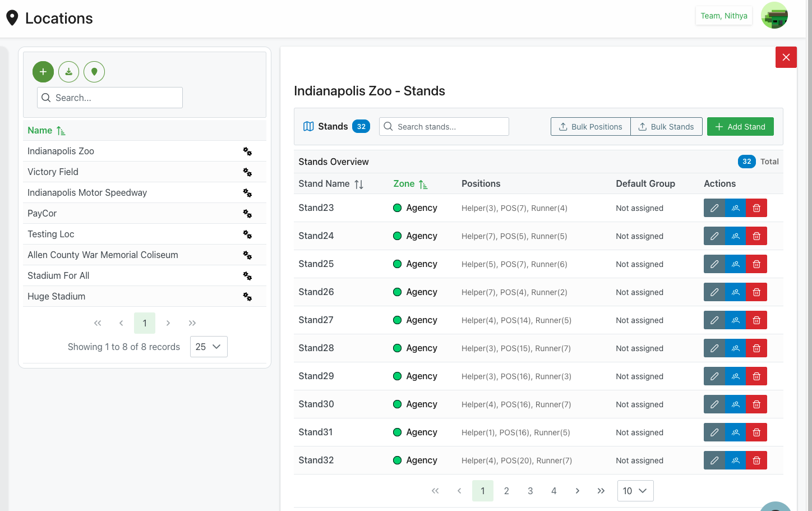Go to page 2 of stands
The width and height of the screenshot is (812, 511).
[506, 491]
